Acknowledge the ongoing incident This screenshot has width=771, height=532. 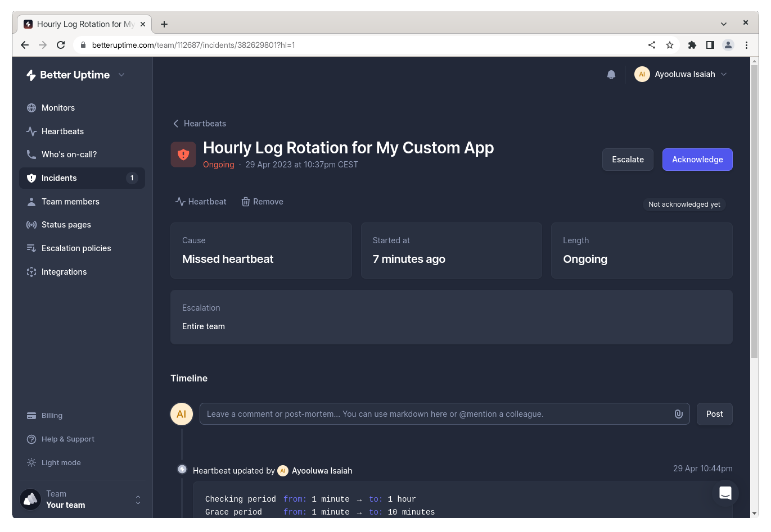tap(697, 159)
